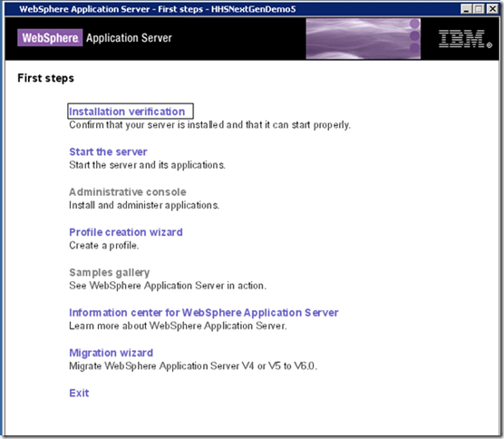504x439 pixels.
Task: Click the purple wave banner image
Action: (363, 39)
